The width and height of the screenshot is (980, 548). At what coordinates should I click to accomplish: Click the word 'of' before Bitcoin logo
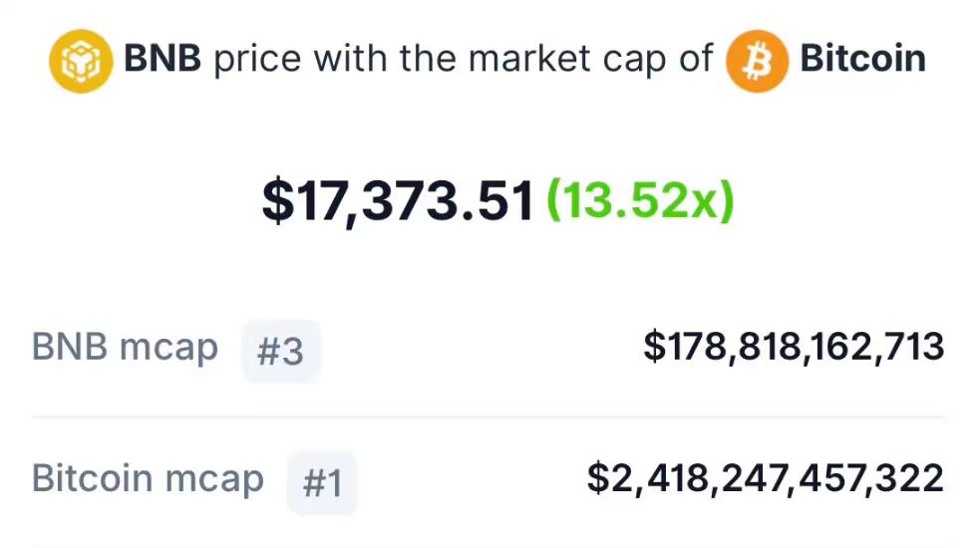tap(696, 58)
